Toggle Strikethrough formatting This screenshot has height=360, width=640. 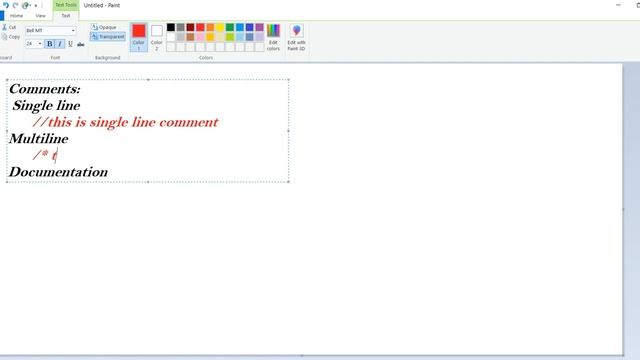pos(81,44)
